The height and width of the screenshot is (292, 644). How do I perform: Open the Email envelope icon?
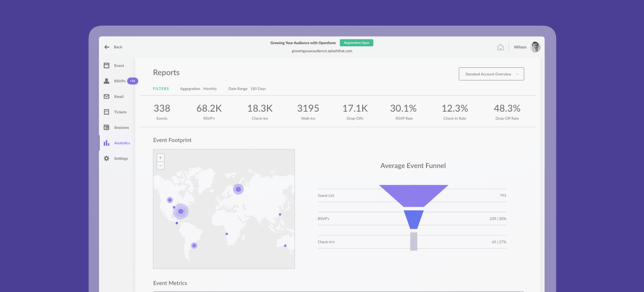click(x=106, y=96)
